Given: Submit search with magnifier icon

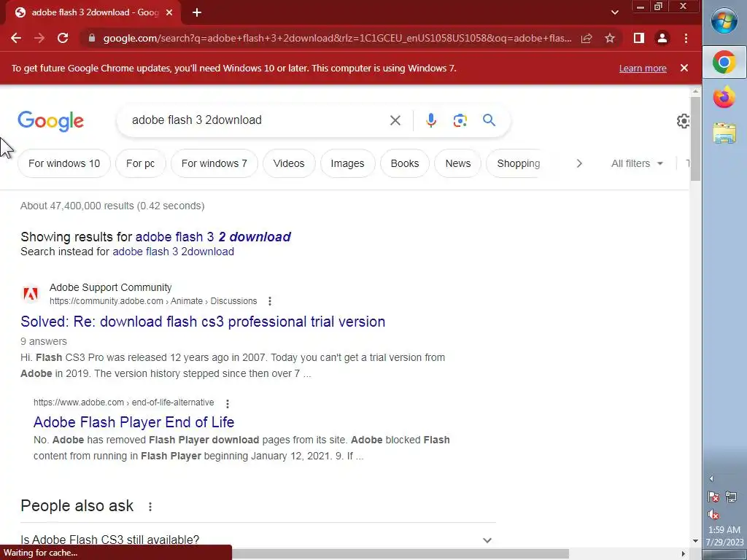Looking at the screenshot, I should 489,120.
